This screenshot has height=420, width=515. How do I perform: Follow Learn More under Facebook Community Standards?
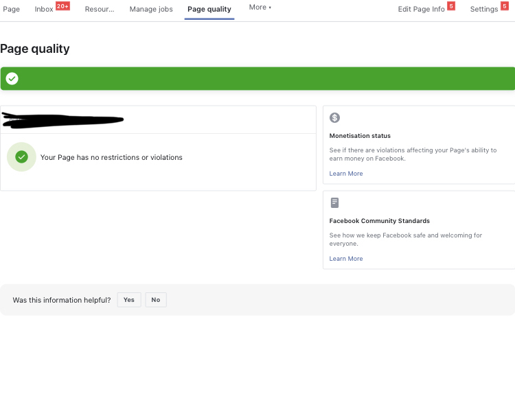click(x=346, y=259)
